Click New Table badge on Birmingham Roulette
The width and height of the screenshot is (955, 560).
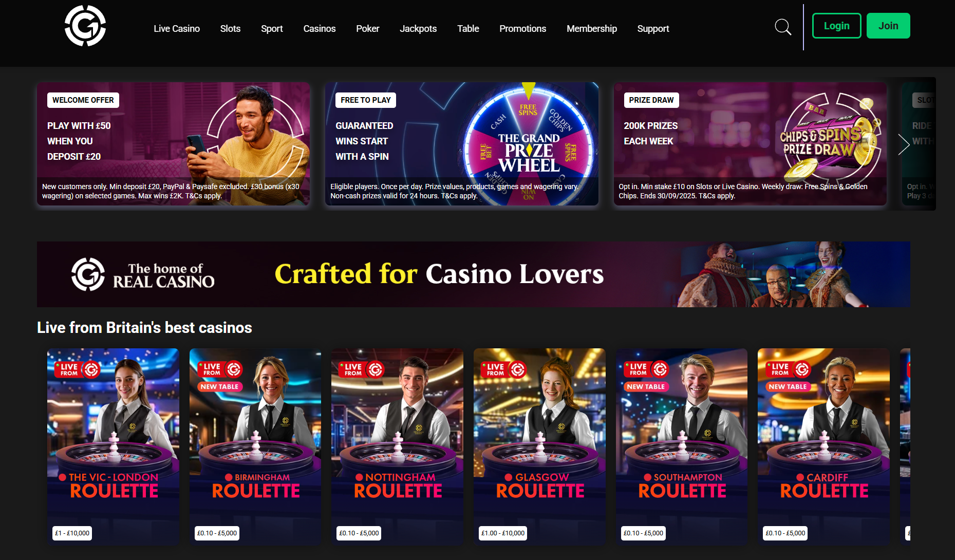219,386
